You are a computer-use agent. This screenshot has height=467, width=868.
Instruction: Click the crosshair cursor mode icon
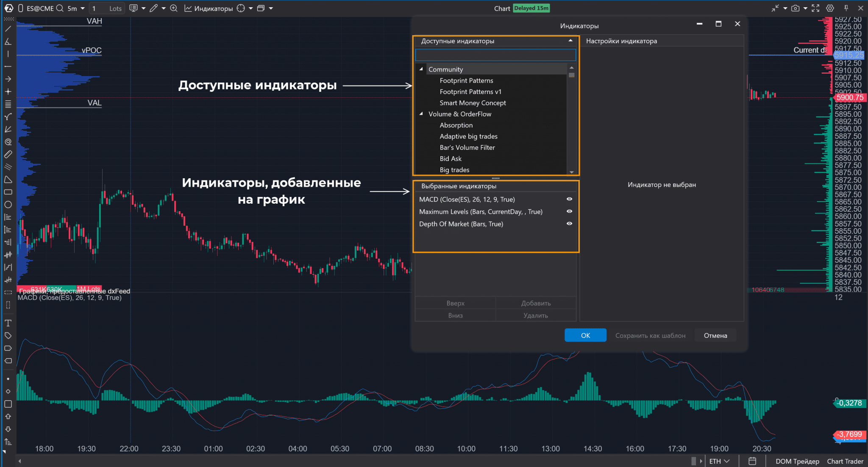point(241,8)
